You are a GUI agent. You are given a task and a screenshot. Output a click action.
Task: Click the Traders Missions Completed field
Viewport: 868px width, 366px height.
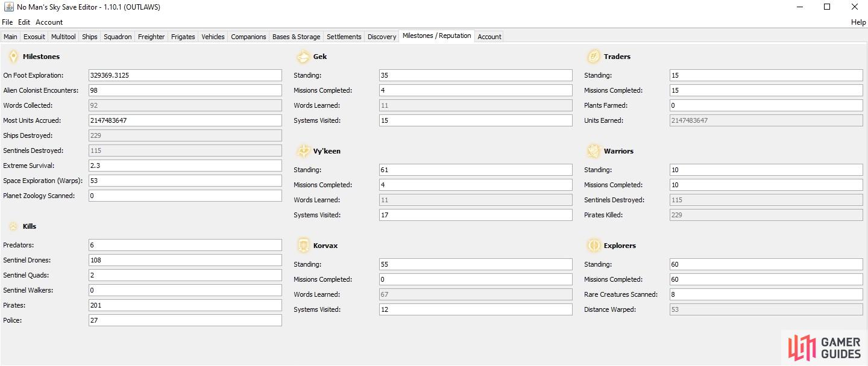[766, 90]
